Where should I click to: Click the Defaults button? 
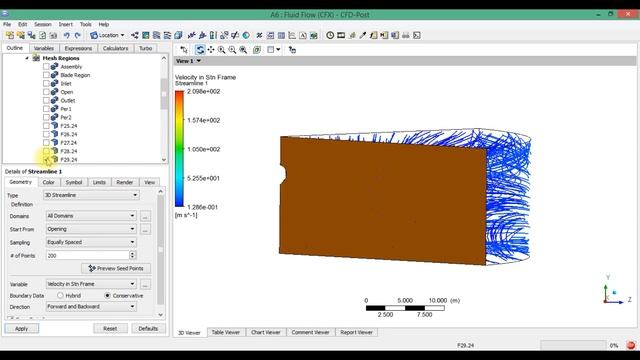[148, 329]
